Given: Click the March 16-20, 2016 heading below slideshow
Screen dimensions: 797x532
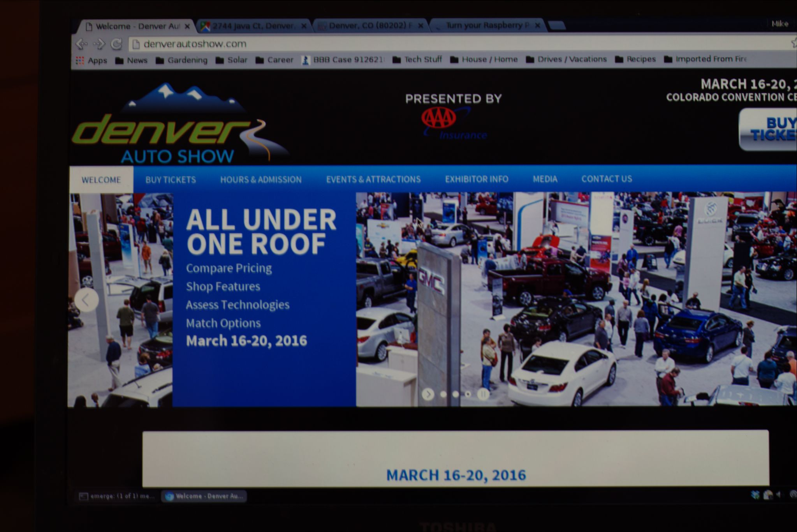Looking at the screenshot, I should [456, 475].
